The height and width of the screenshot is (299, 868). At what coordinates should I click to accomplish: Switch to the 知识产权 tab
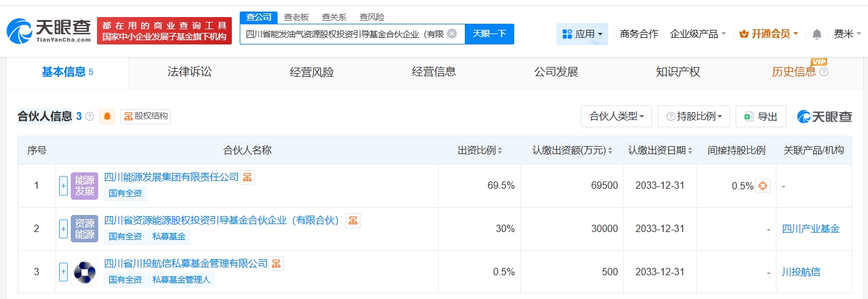[x=678, y=72]
